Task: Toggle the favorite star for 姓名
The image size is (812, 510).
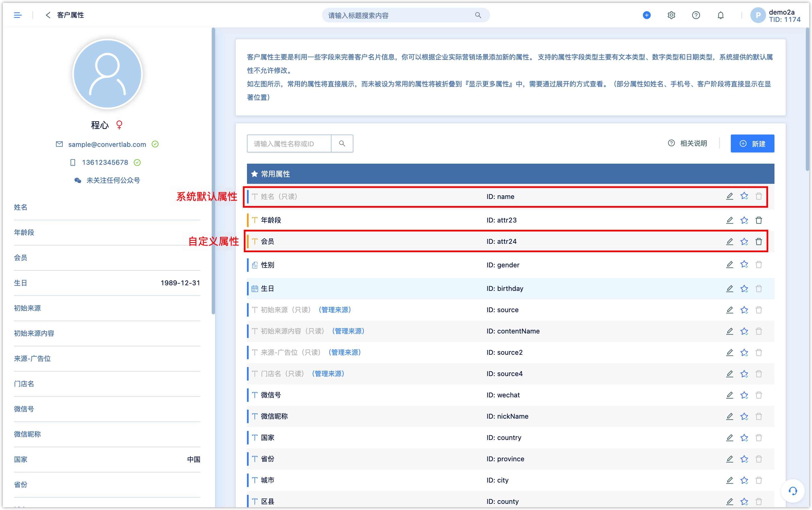Action: coord(744,196)
